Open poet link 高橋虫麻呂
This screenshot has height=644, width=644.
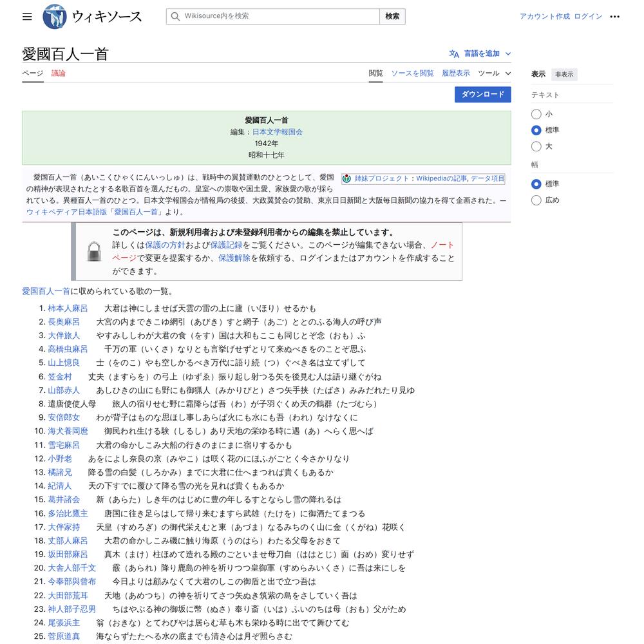coord(68,350)
